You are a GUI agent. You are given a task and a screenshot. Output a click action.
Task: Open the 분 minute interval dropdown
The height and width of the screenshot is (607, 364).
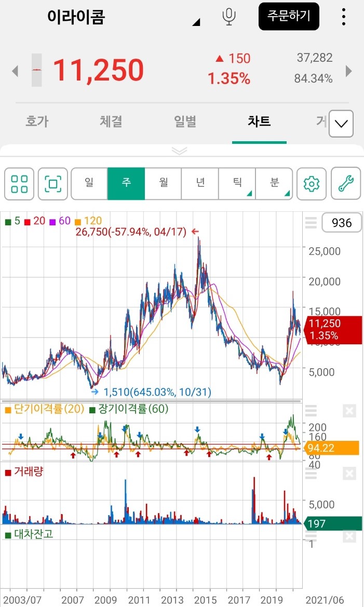274,184
